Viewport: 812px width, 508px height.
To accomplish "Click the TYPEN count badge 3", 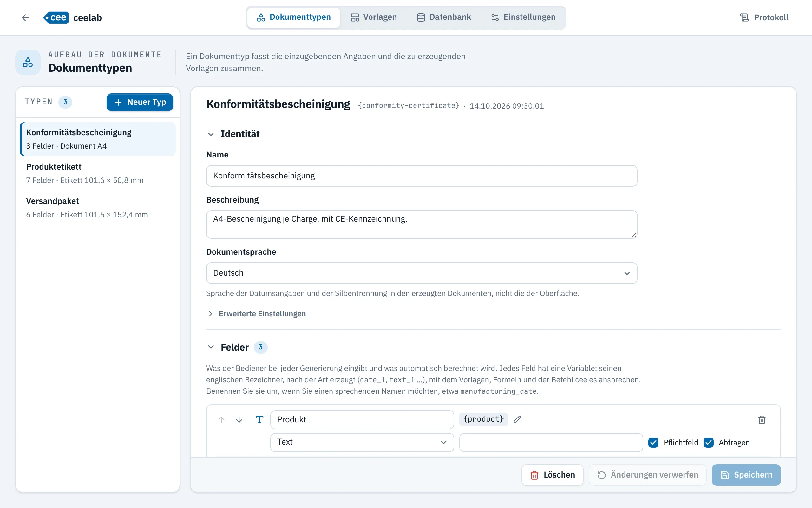I will (65, 102).
